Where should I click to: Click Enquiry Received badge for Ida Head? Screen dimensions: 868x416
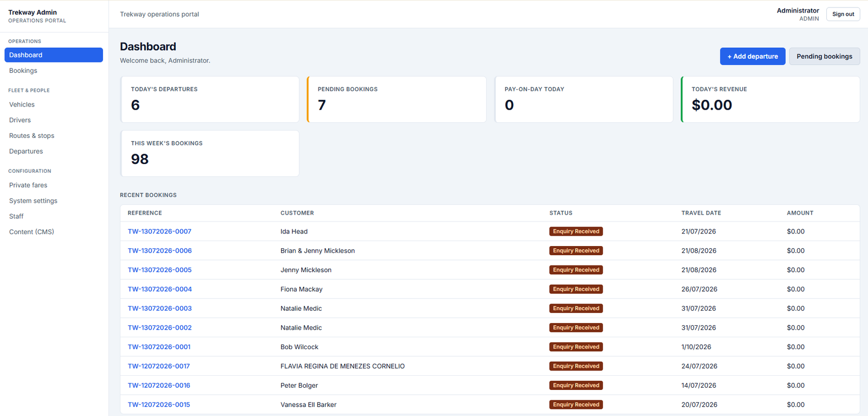pyautogui.click(x=576, y=231)
